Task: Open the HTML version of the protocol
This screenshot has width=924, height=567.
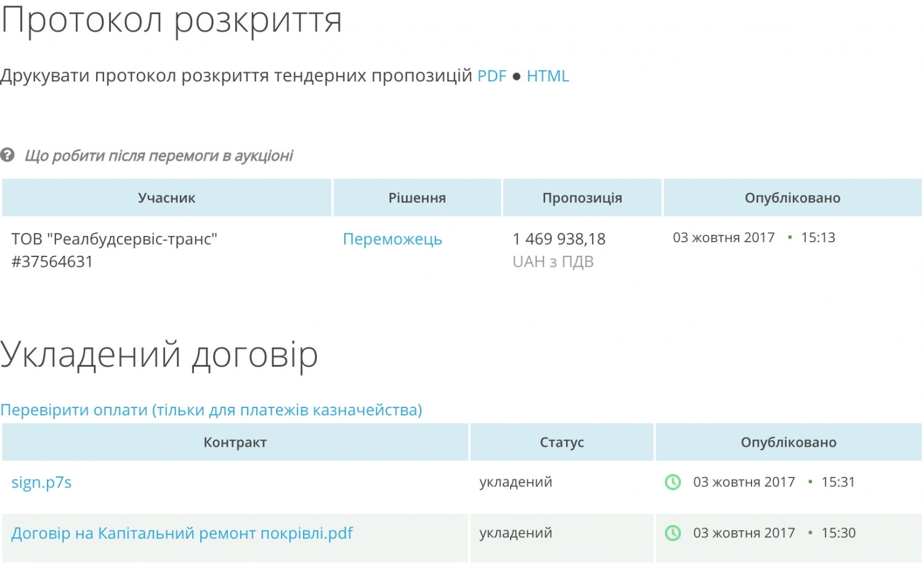Action: tap(548, 76)
